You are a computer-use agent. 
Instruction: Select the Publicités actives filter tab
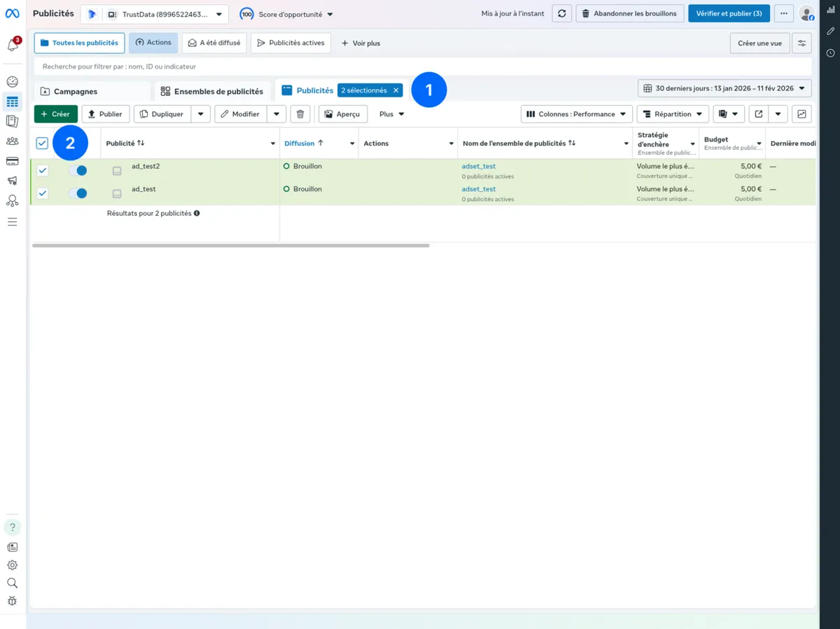290,43
